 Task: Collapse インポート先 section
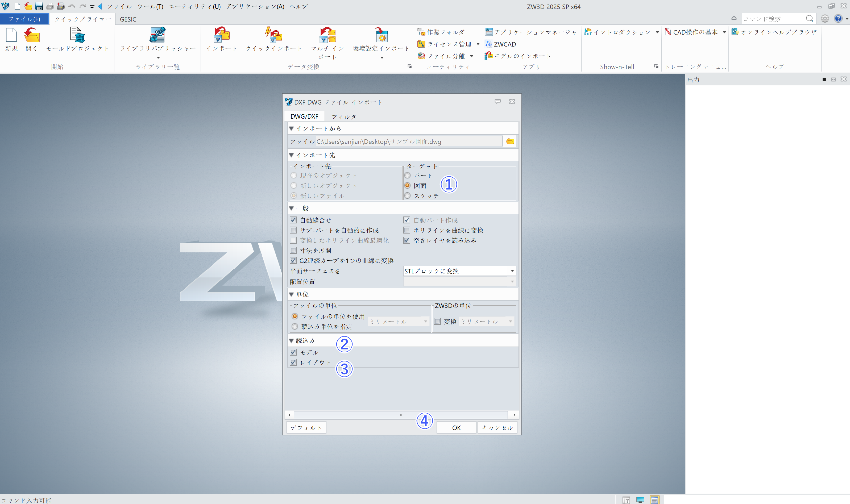click(x=291, y=155)
